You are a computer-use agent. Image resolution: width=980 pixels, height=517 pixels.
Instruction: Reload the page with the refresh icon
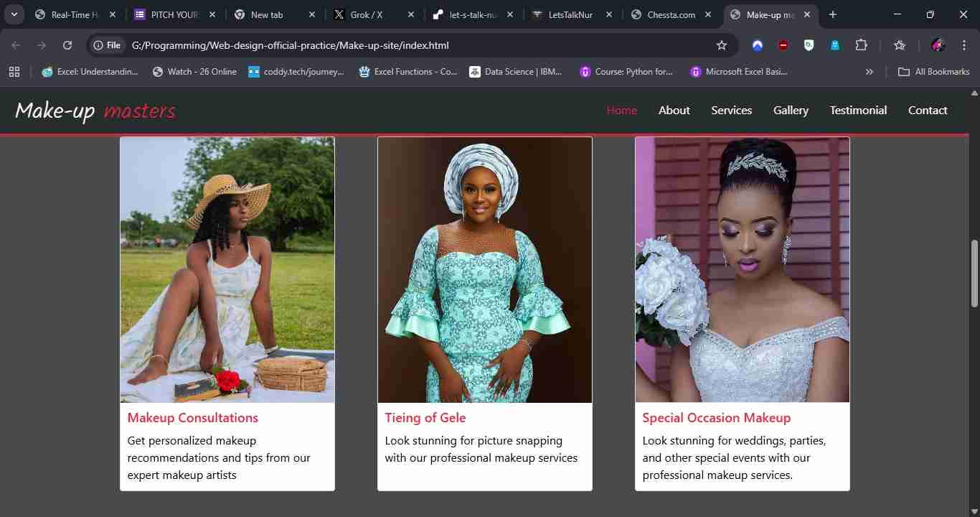pyautogui.click(x=67, y=45)
